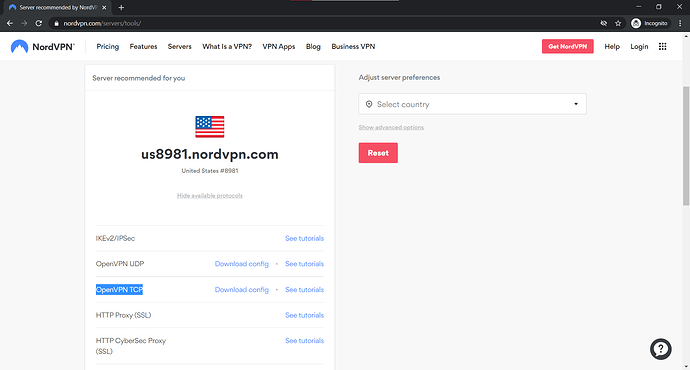
Task: Click the IKEv2/IPSec protocol label
Action: click(x=115, y=238)
